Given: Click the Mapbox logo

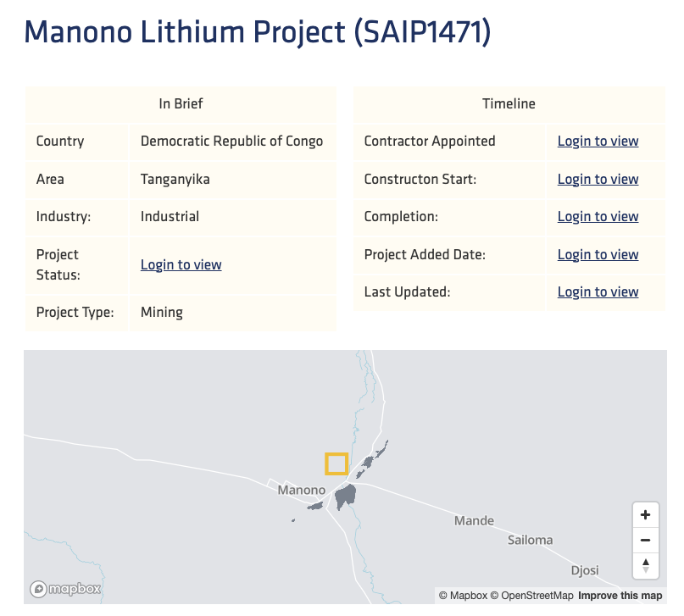Looking at the screenshot, I should coord(66,589).
